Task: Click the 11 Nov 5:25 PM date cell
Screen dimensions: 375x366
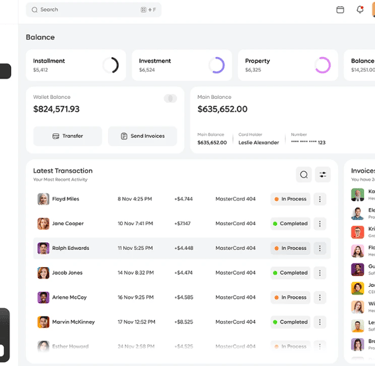Action: coord(135,248)
